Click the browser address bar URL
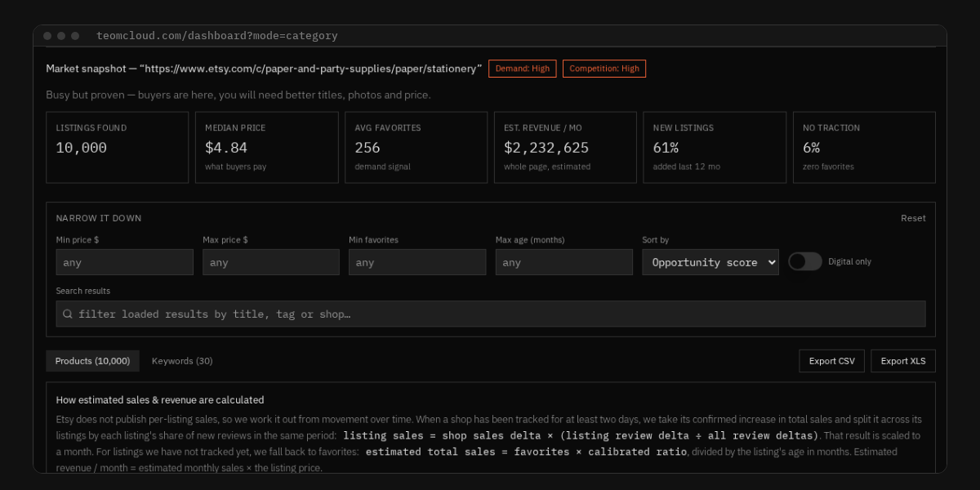The image size is (980, 490). click(x=216, y=36)
